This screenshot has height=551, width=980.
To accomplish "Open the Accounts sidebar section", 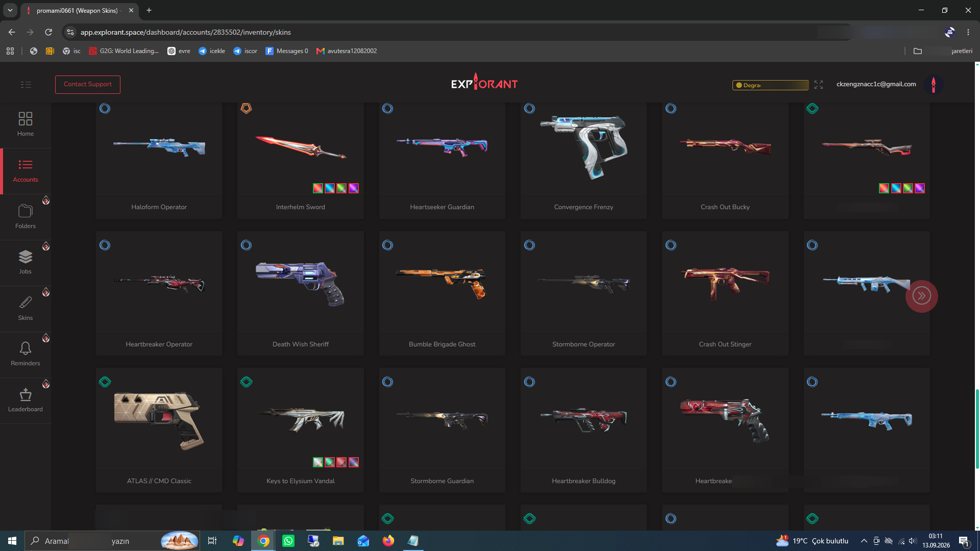I will click(26, 171).
